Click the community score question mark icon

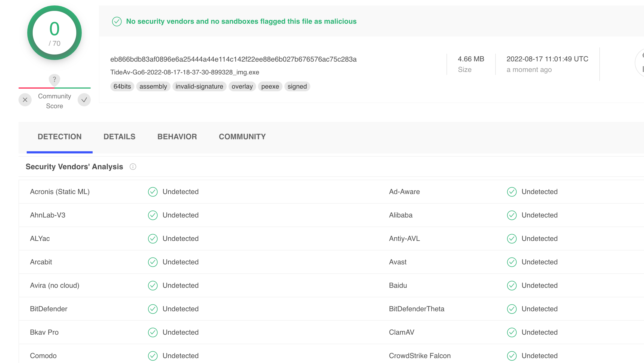click(54, 79)
